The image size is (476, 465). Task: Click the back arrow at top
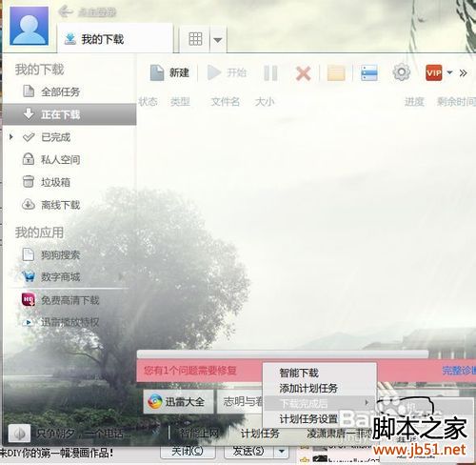tap(66, 11)
